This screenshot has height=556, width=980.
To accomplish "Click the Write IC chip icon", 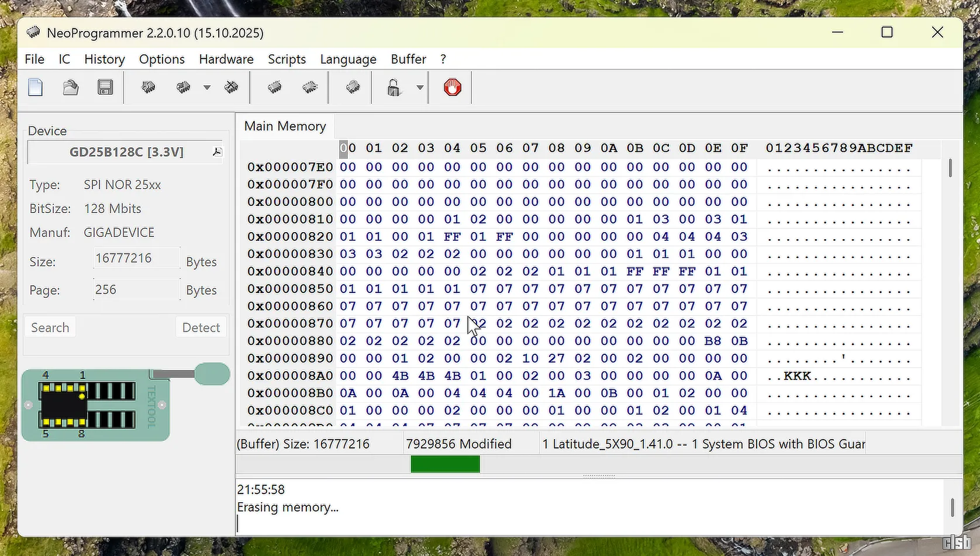I will 184,88.
